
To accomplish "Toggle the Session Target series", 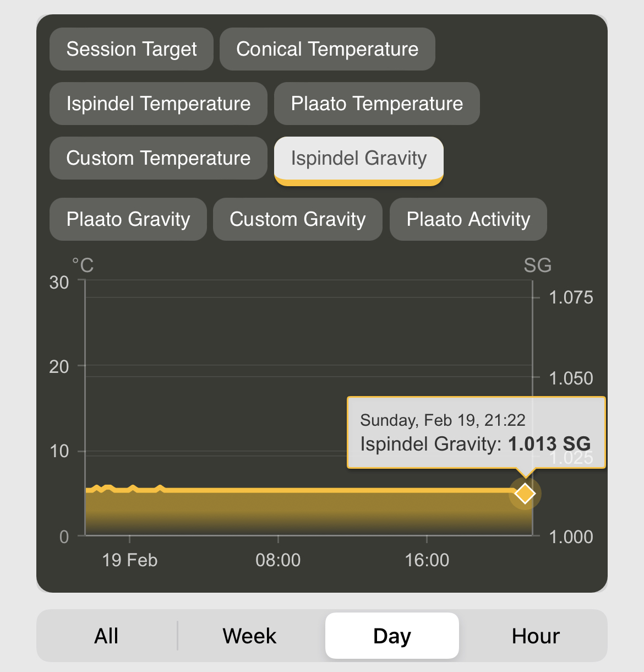I will tap(132, 49).
